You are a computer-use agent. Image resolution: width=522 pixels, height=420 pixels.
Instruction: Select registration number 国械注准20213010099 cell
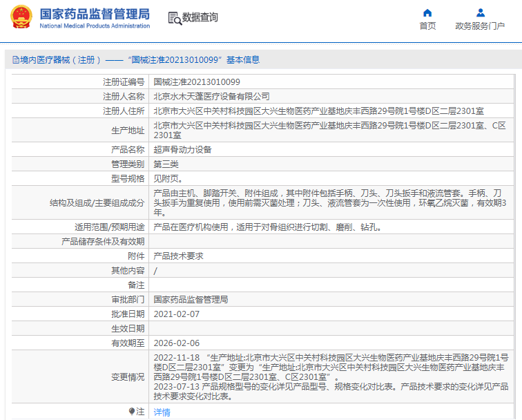(x=197, y=82)
